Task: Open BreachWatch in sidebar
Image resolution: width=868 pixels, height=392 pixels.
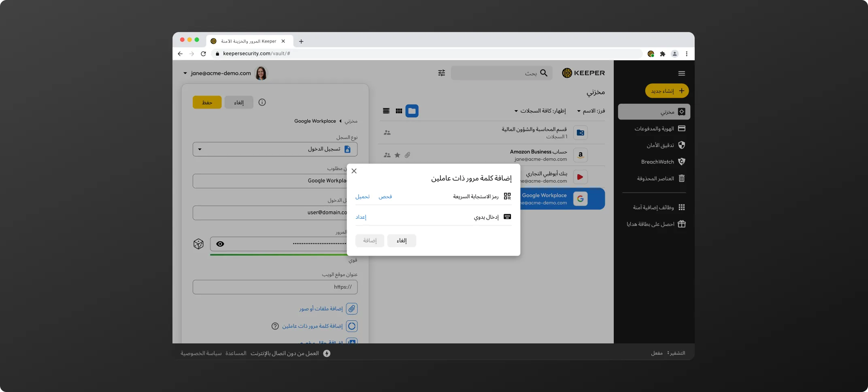Action: click(663, 162)
